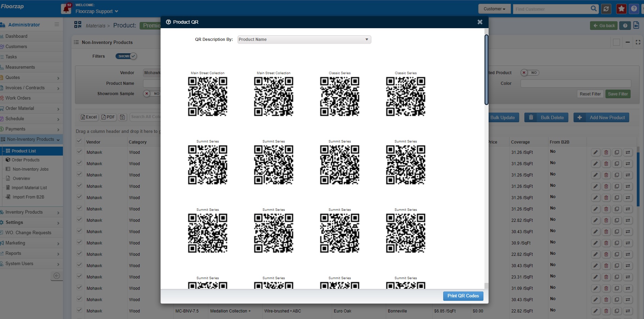The height and width of the screenshot is (319, 644).
Task: Collapse the sidebar using the hamburger icon
Action: coord(57,25)
